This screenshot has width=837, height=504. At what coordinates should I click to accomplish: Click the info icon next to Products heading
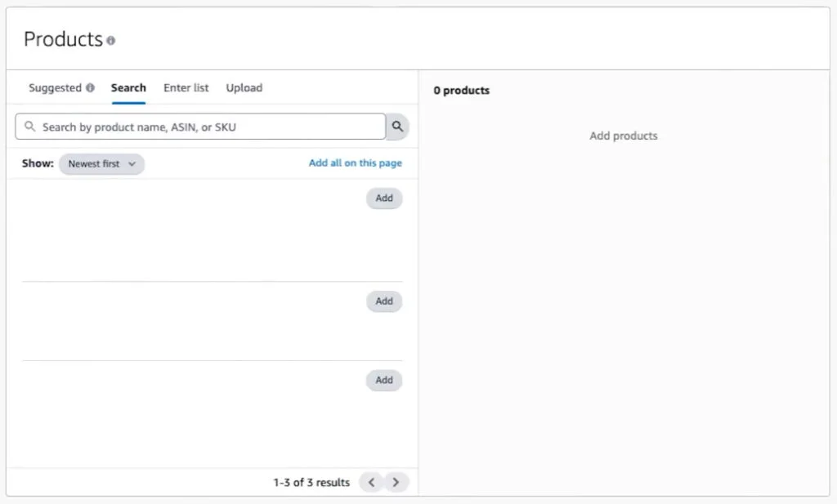point(111,39)
